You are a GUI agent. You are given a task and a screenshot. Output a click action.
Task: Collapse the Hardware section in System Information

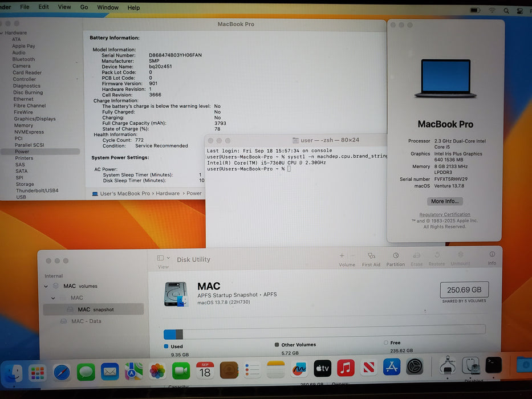pos(2,33)
